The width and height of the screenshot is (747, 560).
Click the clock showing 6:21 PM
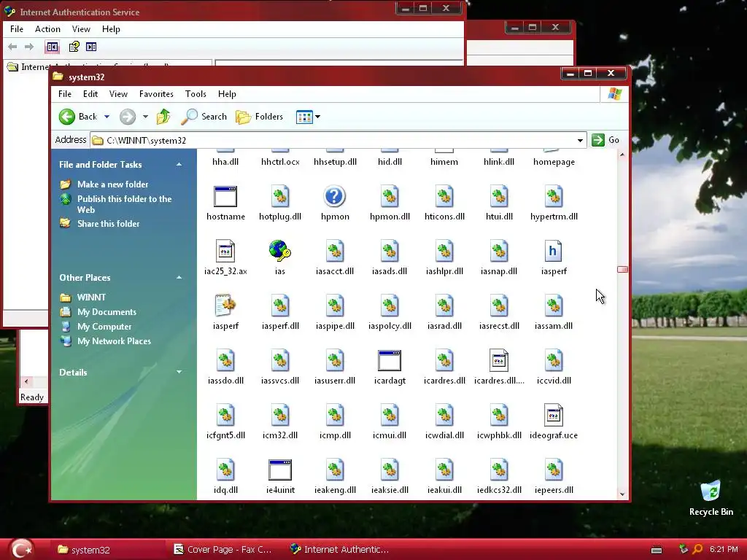724,549
